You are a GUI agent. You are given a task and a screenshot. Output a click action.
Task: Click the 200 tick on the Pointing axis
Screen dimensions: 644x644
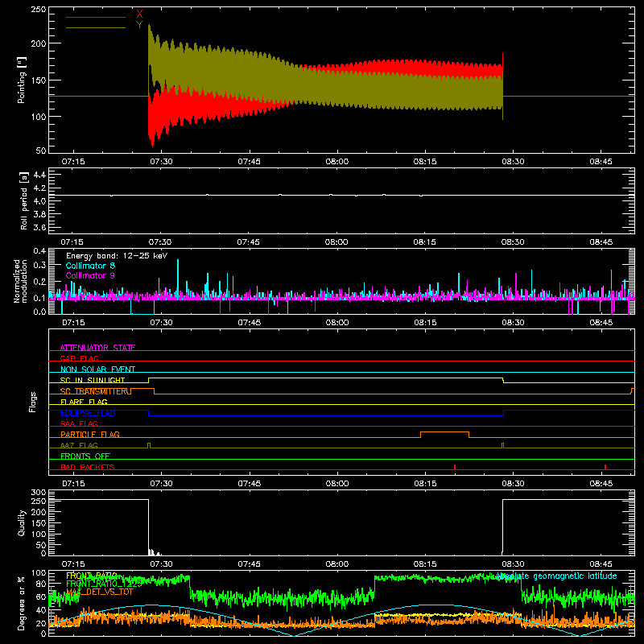click(38, 43)
